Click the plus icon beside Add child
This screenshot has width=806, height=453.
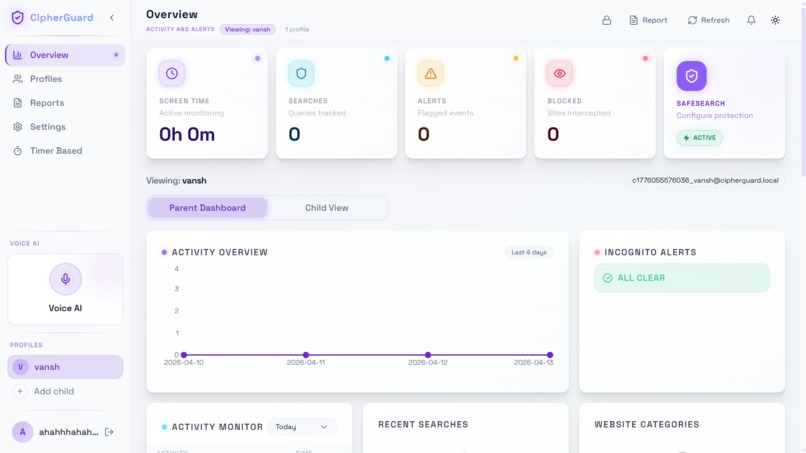click(20, 391)
